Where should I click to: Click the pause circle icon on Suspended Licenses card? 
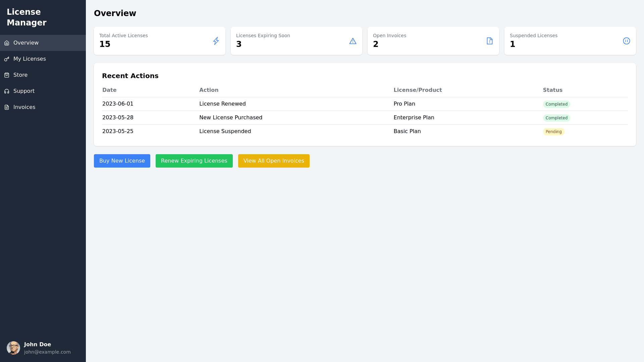(x=626, y=41)
